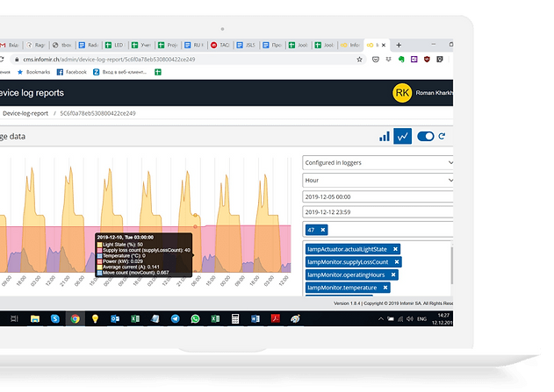Open Calculator from taskbar
This screenshot has width=554, height=392.
[x=235, y=319]
